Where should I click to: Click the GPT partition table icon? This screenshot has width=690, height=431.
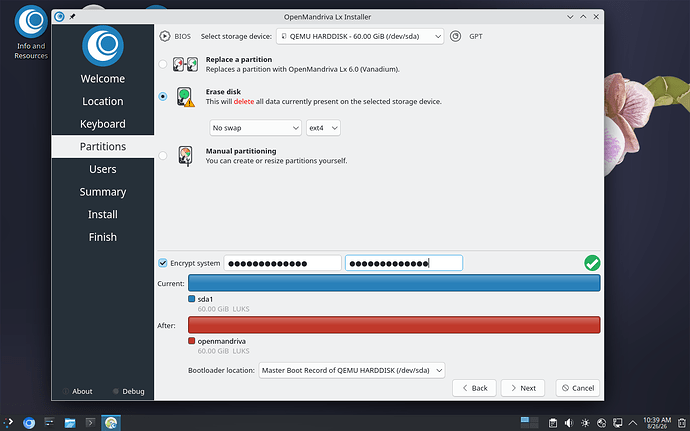pos(455,36)
